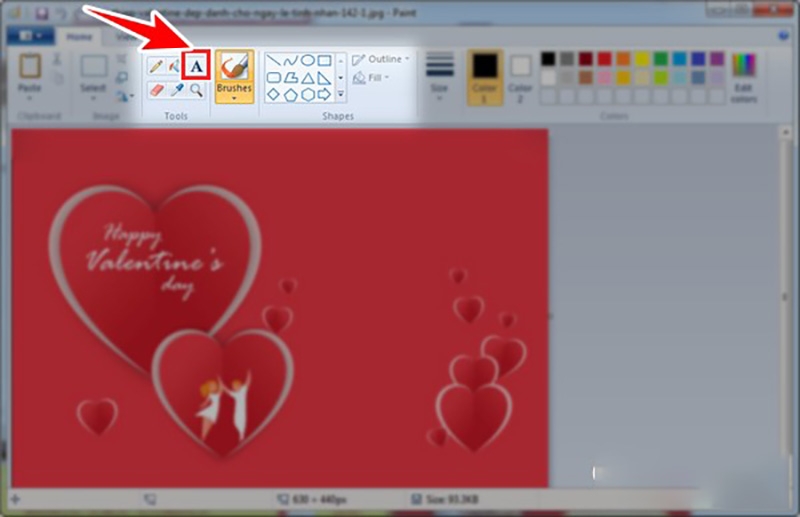Choose the orange color swatch
This screenshot has width=800, height=517.
click(x=623, y=59)
